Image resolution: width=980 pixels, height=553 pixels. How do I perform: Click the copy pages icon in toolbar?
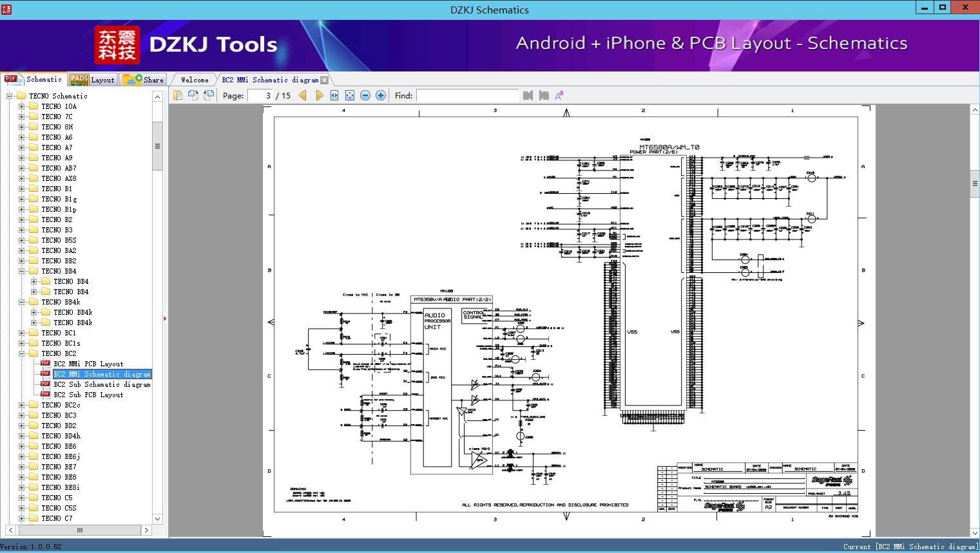coord(177,95)
